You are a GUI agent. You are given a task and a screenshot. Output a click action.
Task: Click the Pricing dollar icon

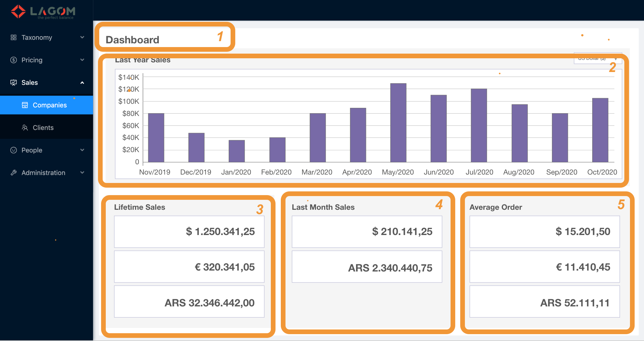14,60
